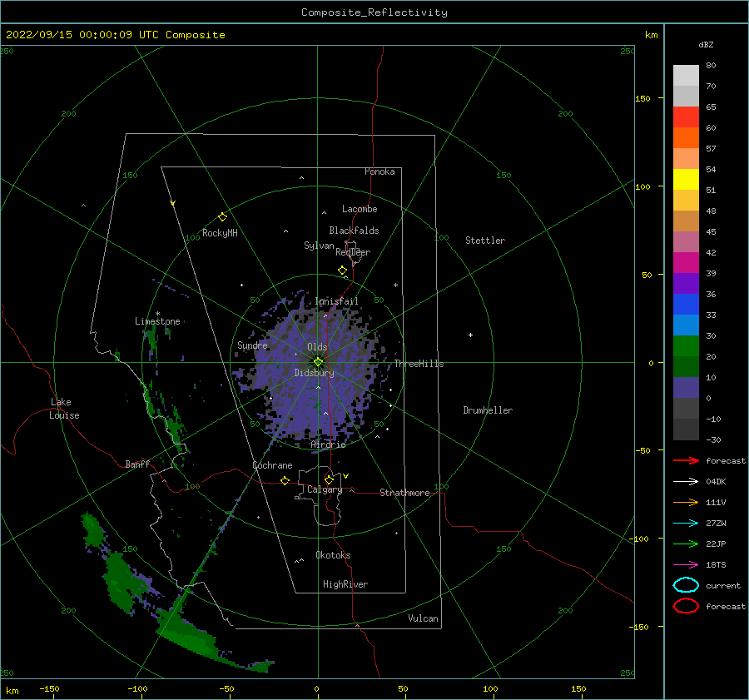The width and height of the screenshot is (749, 700).
Task: Click the Sundre label
Action: coord(253,345)
